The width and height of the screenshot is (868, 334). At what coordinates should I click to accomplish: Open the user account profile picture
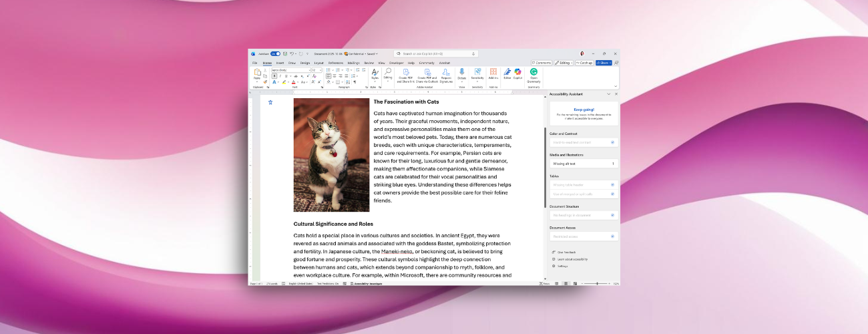[582, 53]
